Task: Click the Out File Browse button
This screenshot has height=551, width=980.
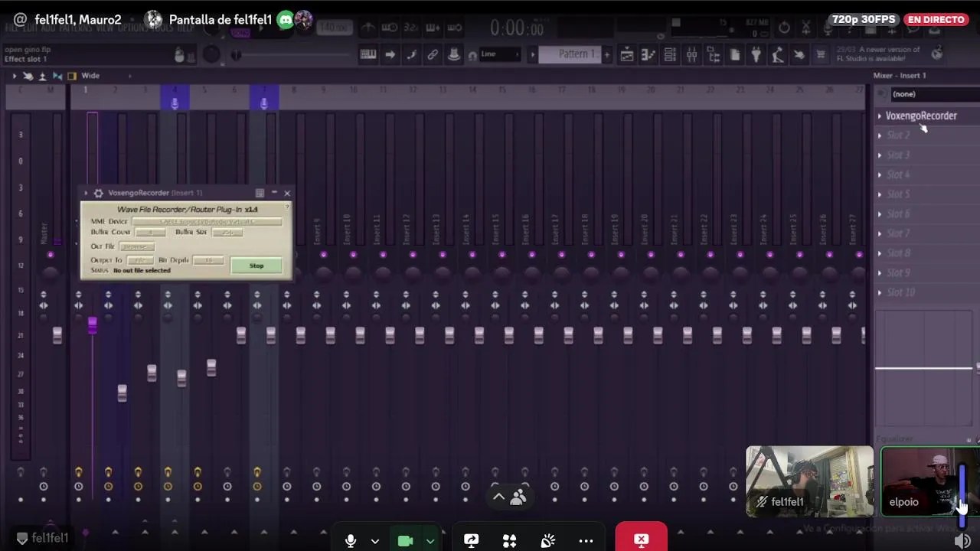Action: [x=137, y=246]
